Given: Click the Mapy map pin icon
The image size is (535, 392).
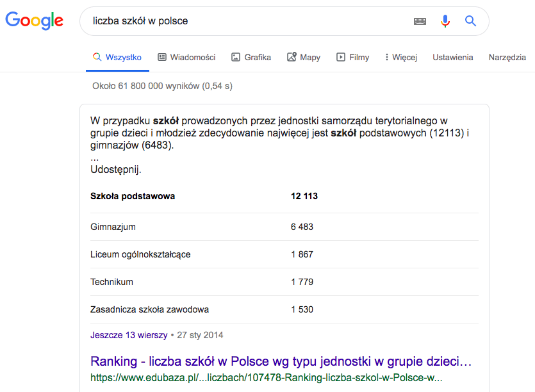Looking at the screenshot, I should click(x=292, y=57).
